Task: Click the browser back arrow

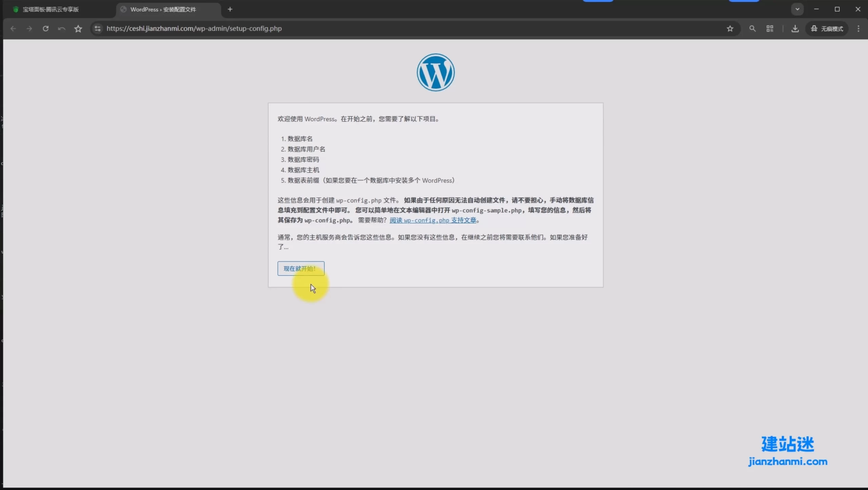Action: [13, 29]
